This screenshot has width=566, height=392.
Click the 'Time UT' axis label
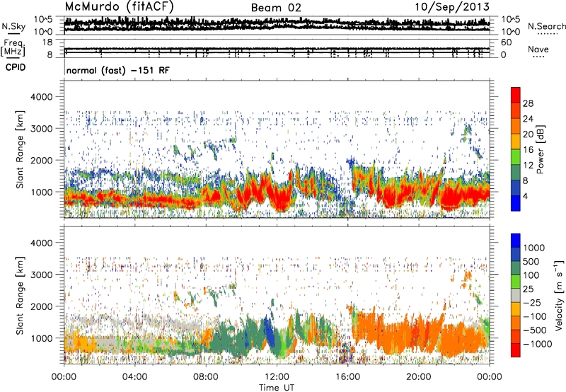(277, 388)
